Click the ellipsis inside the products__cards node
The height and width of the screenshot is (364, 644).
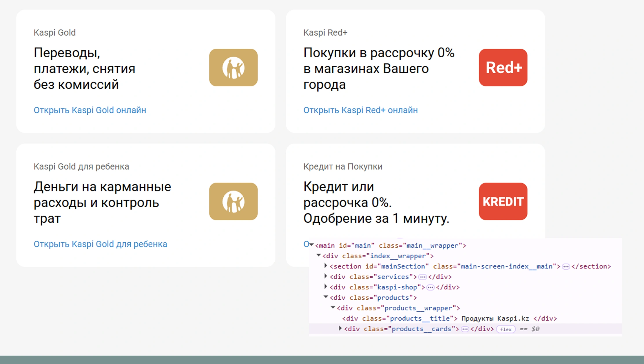465,329
